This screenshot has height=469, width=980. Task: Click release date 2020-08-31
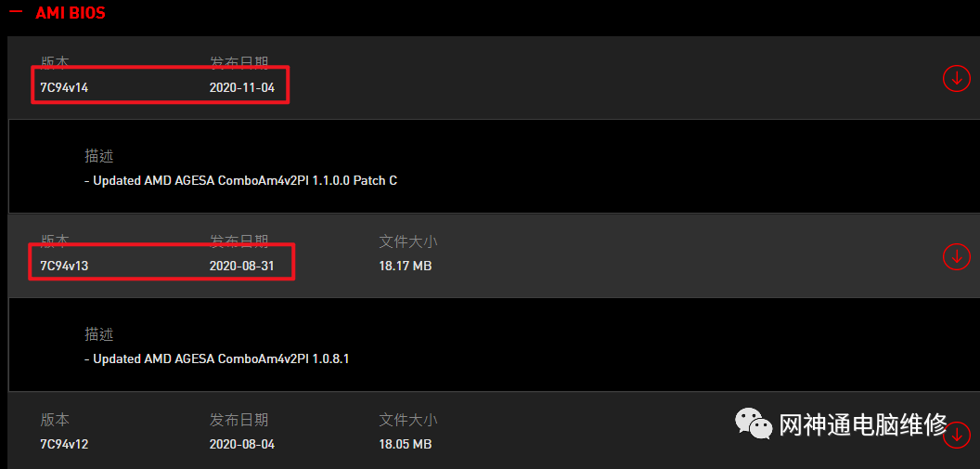[242, 266]
